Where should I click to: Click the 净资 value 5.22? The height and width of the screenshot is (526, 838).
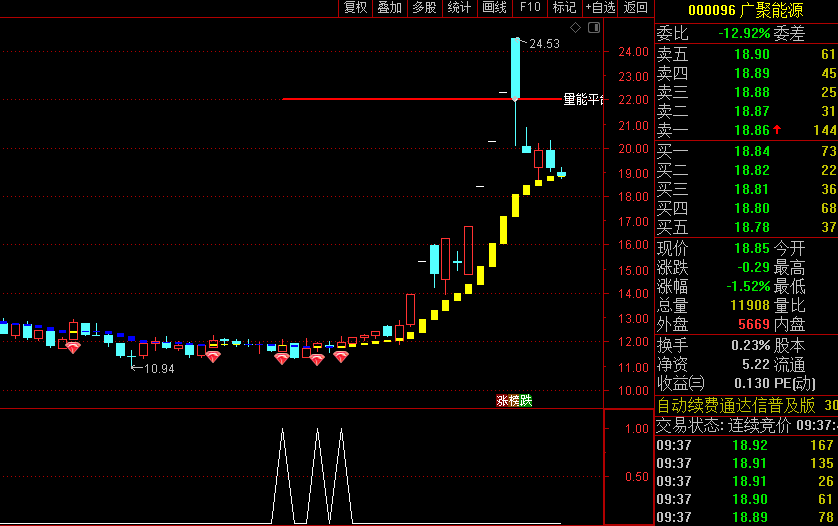(x=756, y=365)
